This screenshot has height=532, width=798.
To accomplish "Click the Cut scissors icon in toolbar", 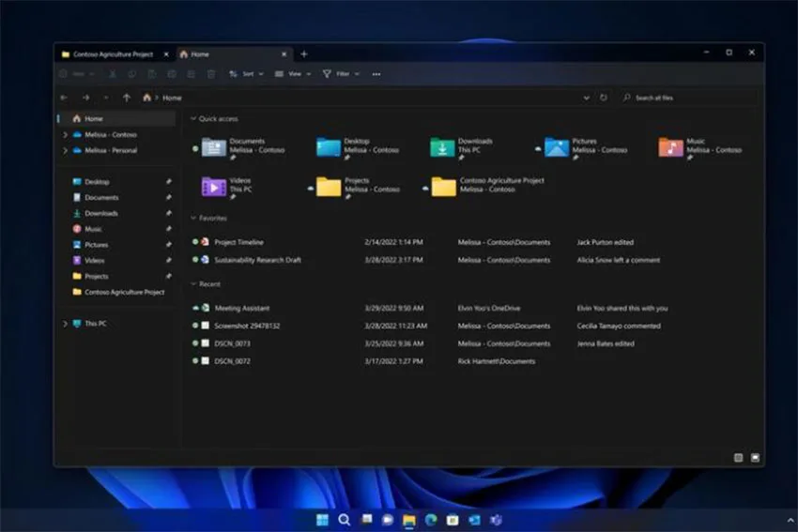I will (x=113, y=74).
